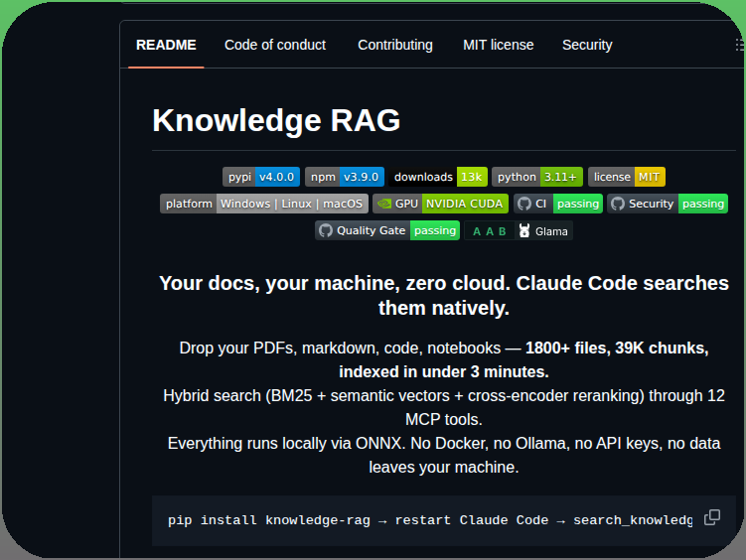The image size is (746, 560).
Task: Open the license MIT badge
Action: (627, 177)
